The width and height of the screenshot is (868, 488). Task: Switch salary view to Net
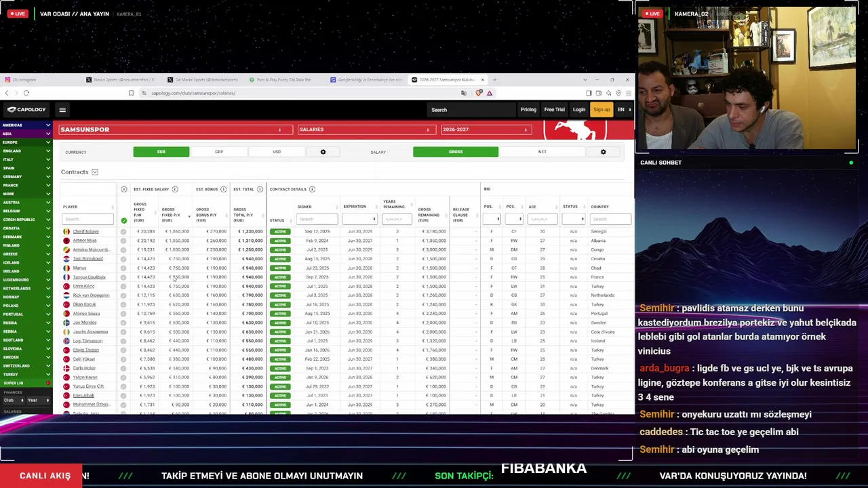542,152
